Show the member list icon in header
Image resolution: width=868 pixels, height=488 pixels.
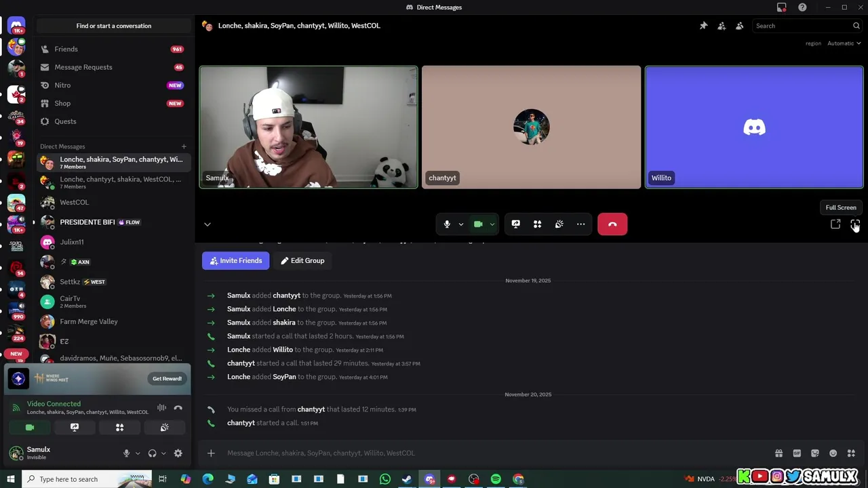tap(739, 26)
